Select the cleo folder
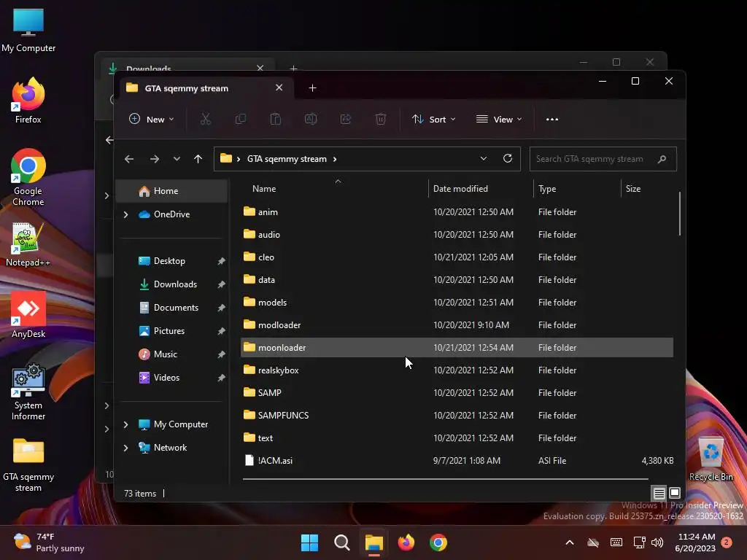This screenshot has width=747, height=560. [x=457, y=257]
